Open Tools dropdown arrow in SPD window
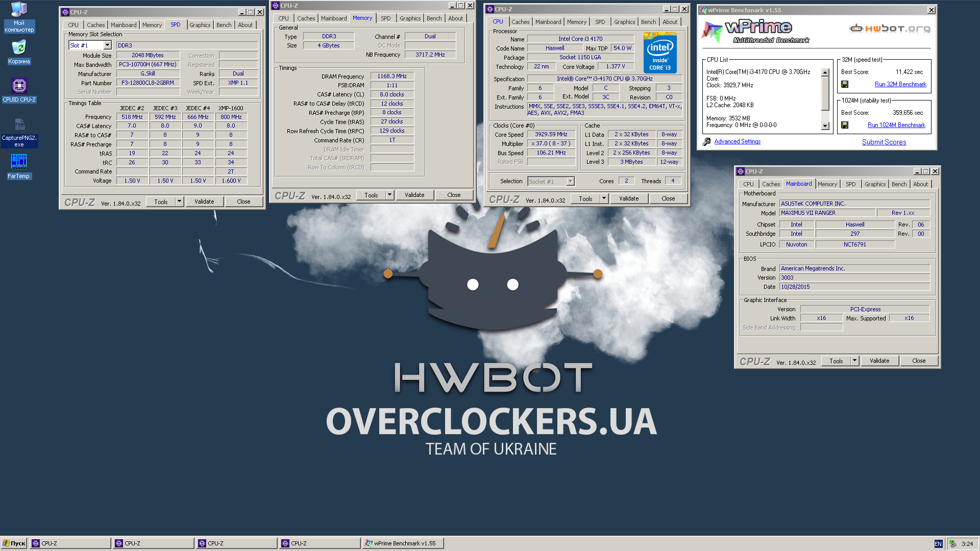Image resolution: width=980 pixels, height=551 pixels. [x=180, y=202]
